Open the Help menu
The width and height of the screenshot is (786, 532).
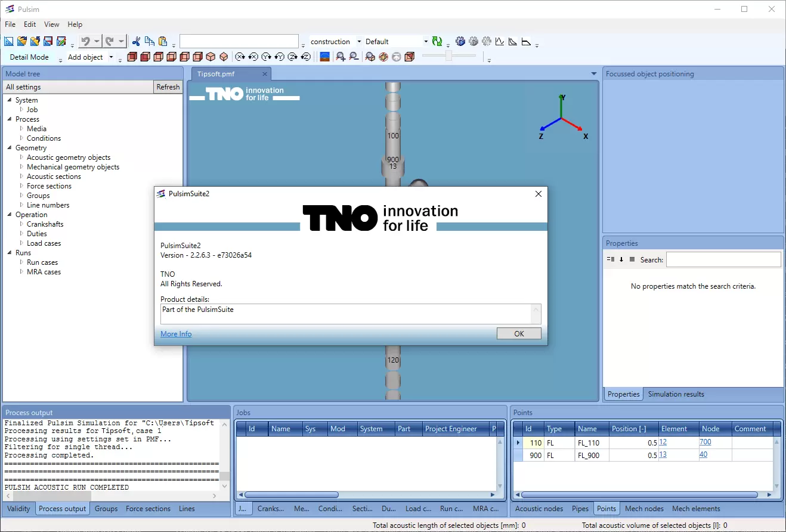pos(75,24)
